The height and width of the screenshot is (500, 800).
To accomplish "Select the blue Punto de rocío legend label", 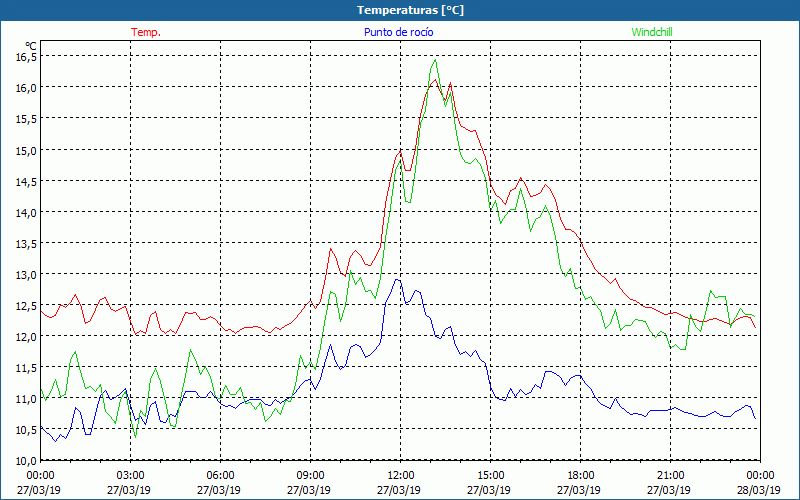I will point(398,32).
